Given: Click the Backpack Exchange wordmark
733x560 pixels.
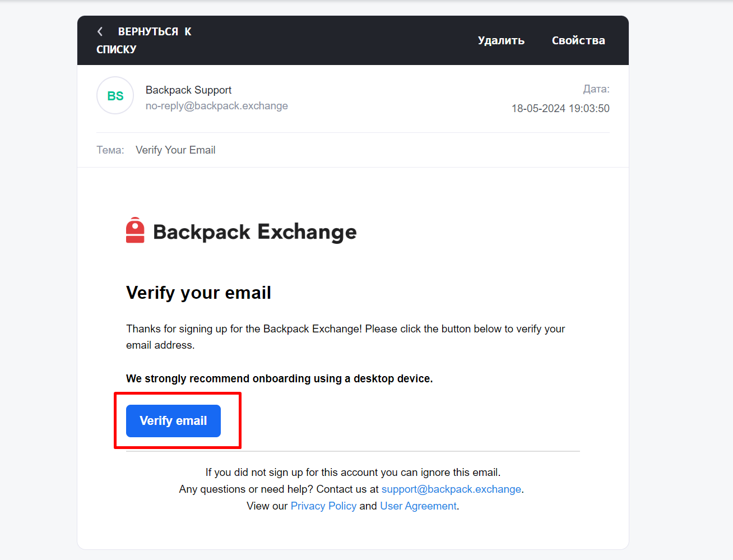Looking at the screenshot, I should coord(254,232).
